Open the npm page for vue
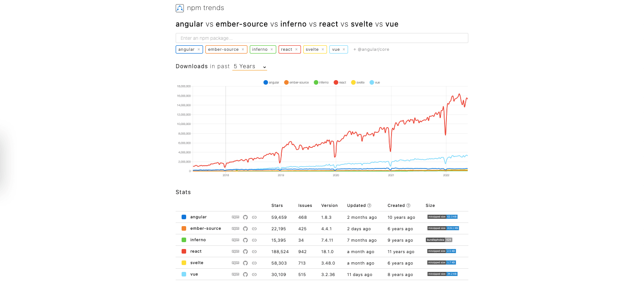Viewport: 644px width, 287px height. tap(236, 274)
